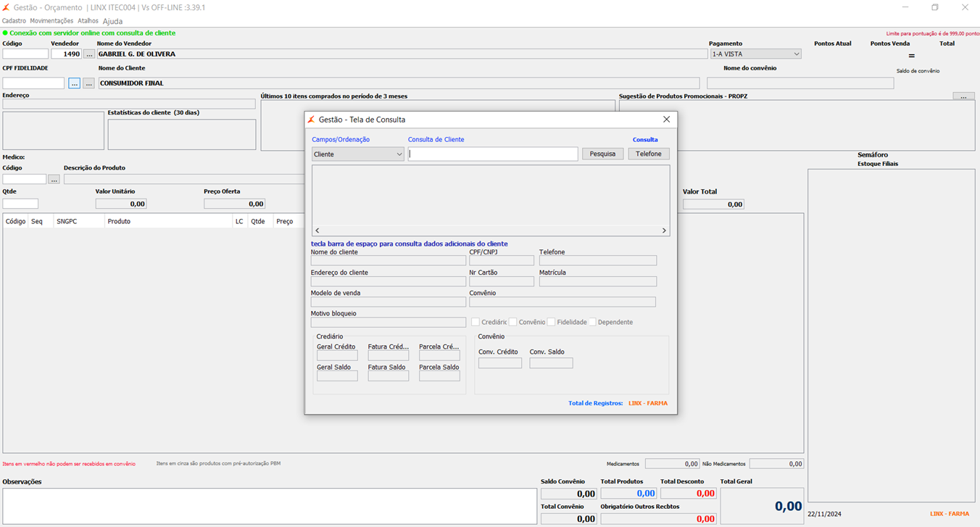This screenshot has width=980, height=527.
Task: Click the Nr Cartão field
Action: click(502, 281)
